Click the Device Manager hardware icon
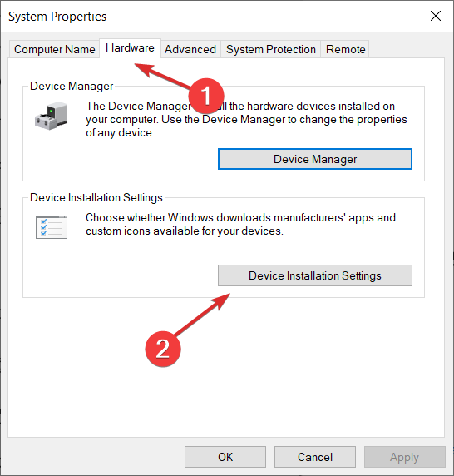 pos(52,116)
